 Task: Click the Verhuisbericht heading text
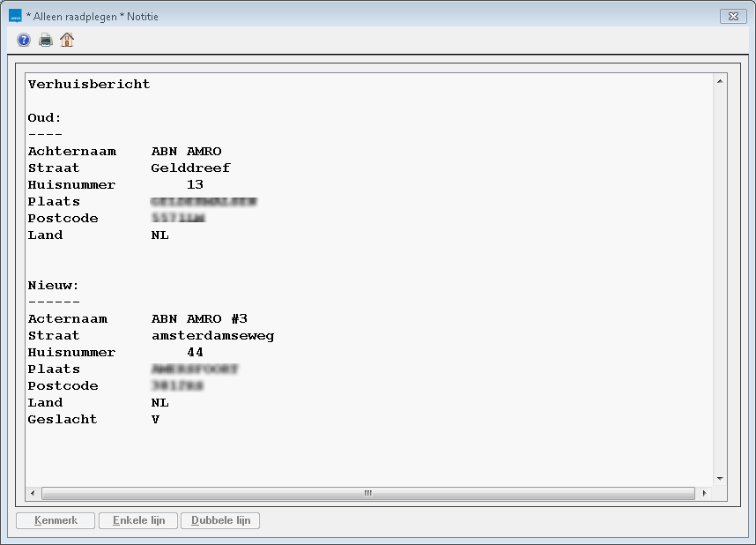point(89,85)
